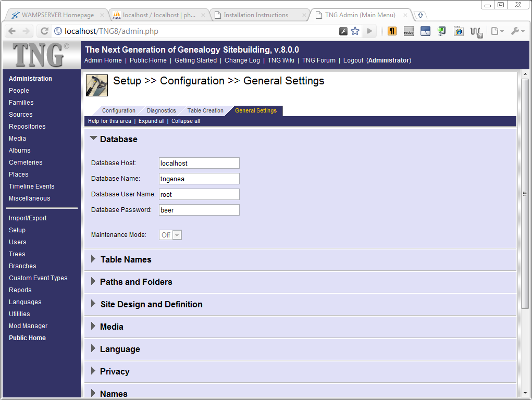Expand the Media settings section

pos(93,326)
